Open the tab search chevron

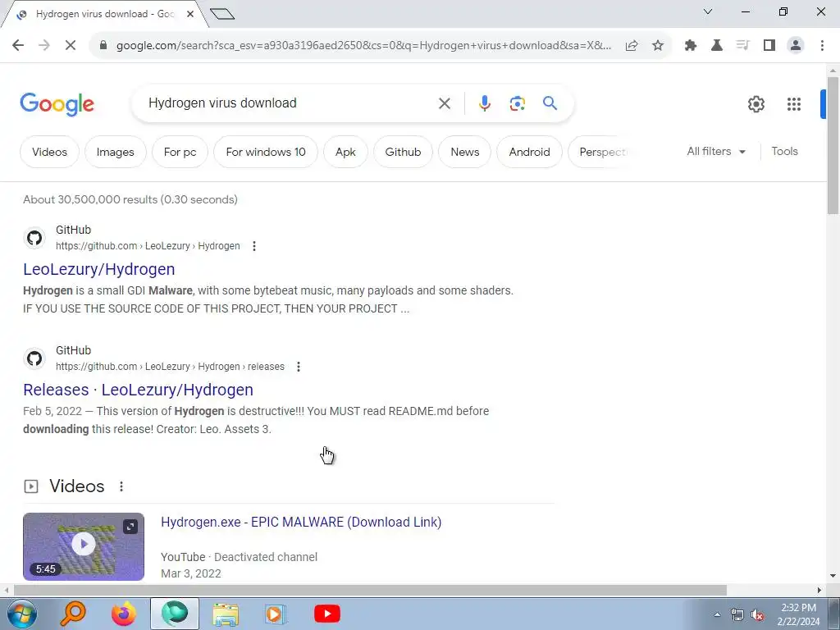coord(708,11)
